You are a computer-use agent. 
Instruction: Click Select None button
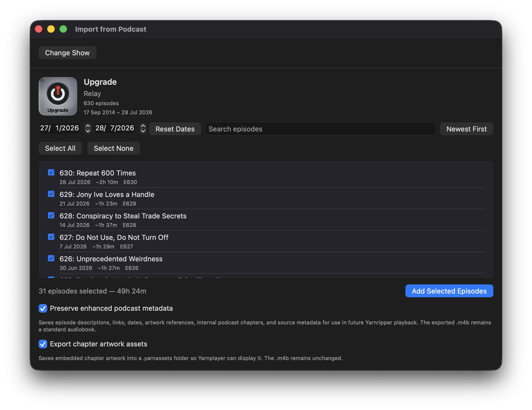pyautogui.click(x=114, y=148)
